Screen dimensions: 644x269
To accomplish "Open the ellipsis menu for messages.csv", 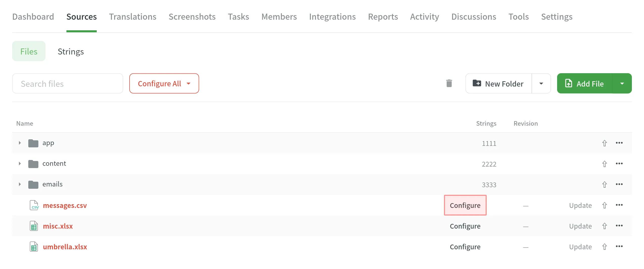I will (619, 205).
